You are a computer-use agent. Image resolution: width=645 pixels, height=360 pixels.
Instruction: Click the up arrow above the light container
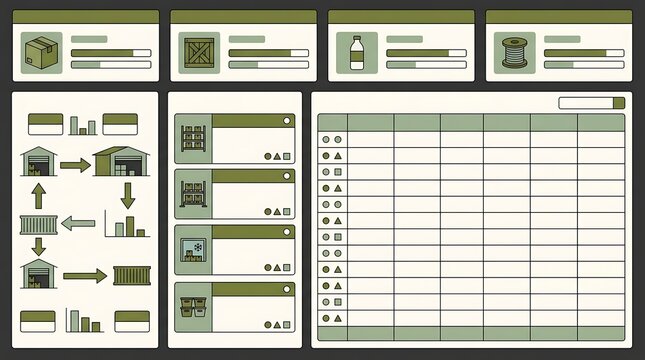[x=39, y=196]
